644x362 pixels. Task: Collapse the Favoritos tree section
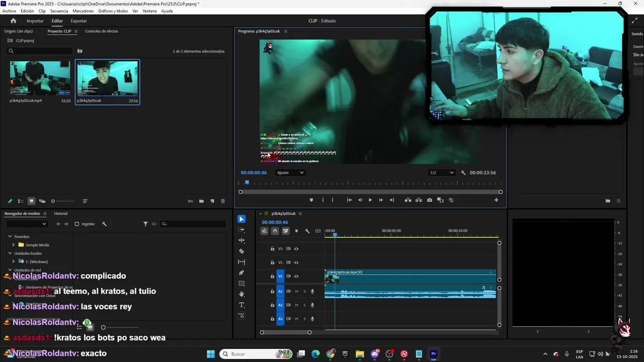click(x=10, y=236)
